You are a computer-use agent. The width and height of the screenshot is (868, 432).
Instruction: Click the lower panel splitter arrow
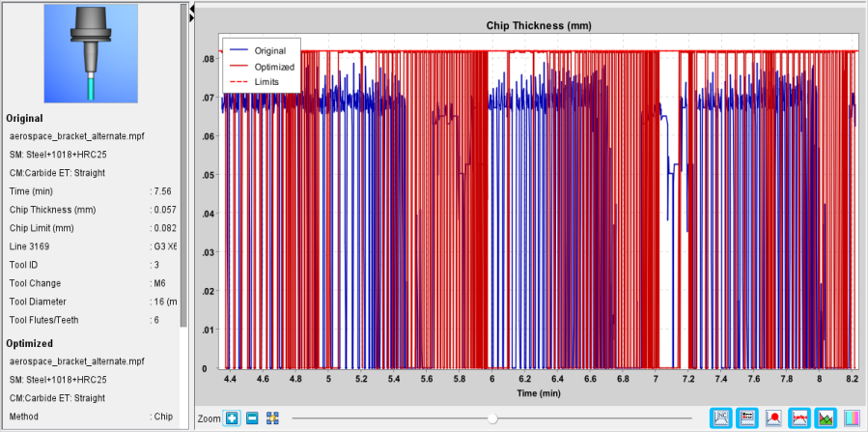191,18
